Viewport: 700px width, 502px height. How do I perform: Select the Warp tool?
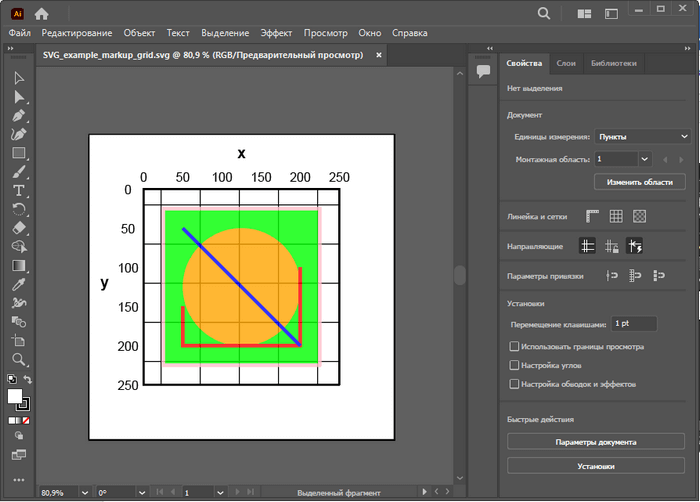pyautogui.click(x=19, y=303)
